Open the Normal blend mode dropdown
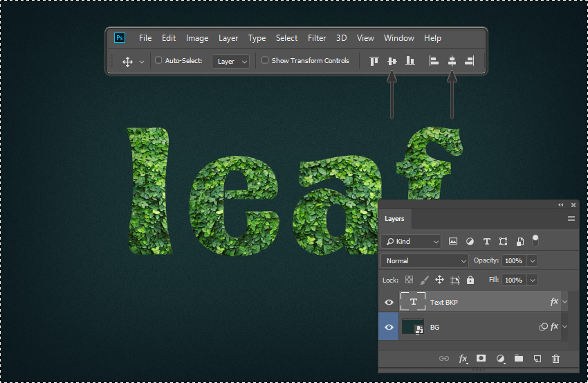 pyautogui.click(x=425, y=260)
